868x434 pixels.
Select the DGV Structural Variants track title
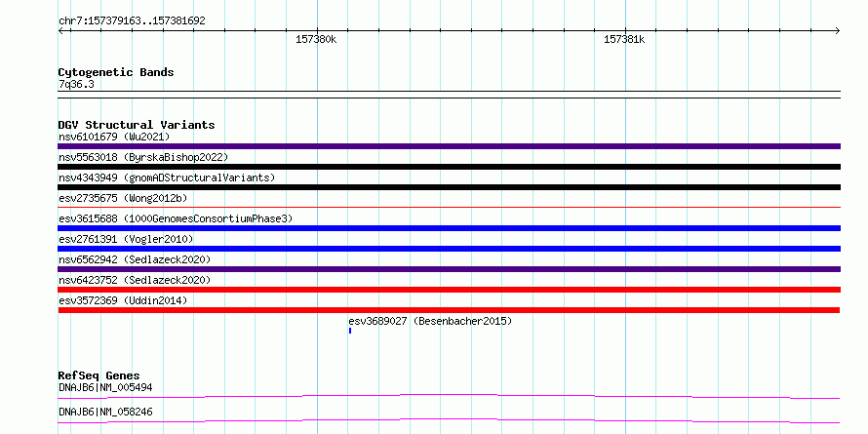[x=137, y=125]
